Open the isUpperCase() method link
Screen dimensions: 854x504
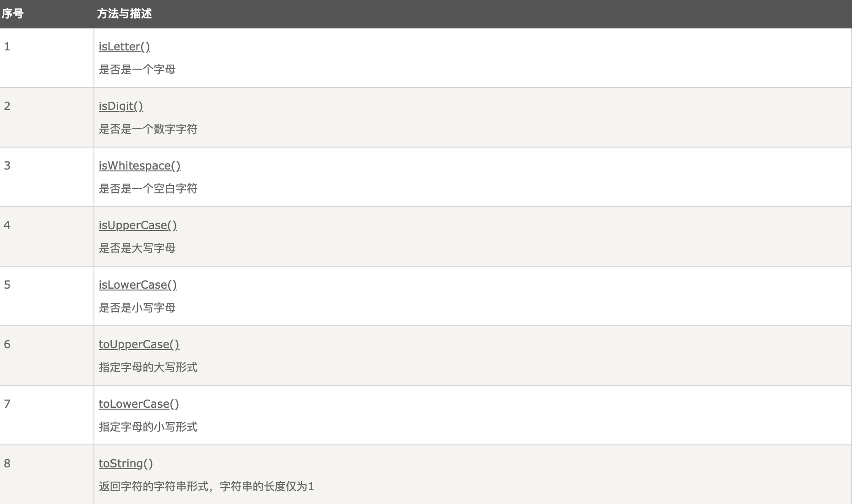[x=138, y=225]
